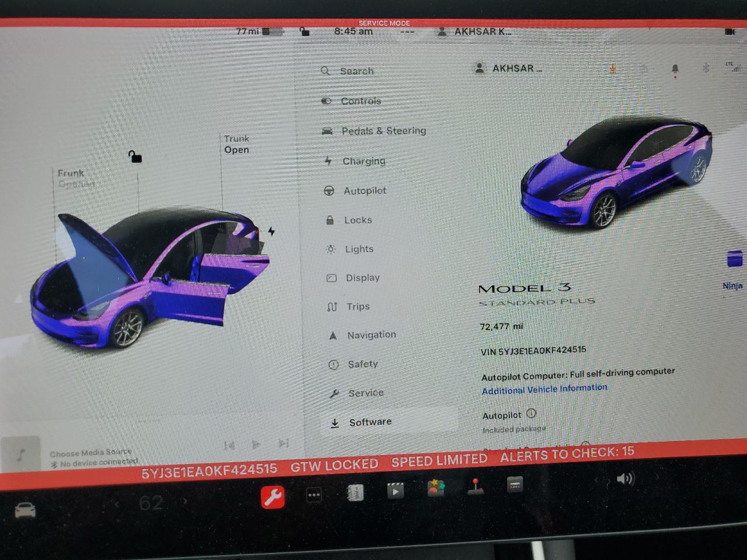Open the Service menu item

point(357,393)
